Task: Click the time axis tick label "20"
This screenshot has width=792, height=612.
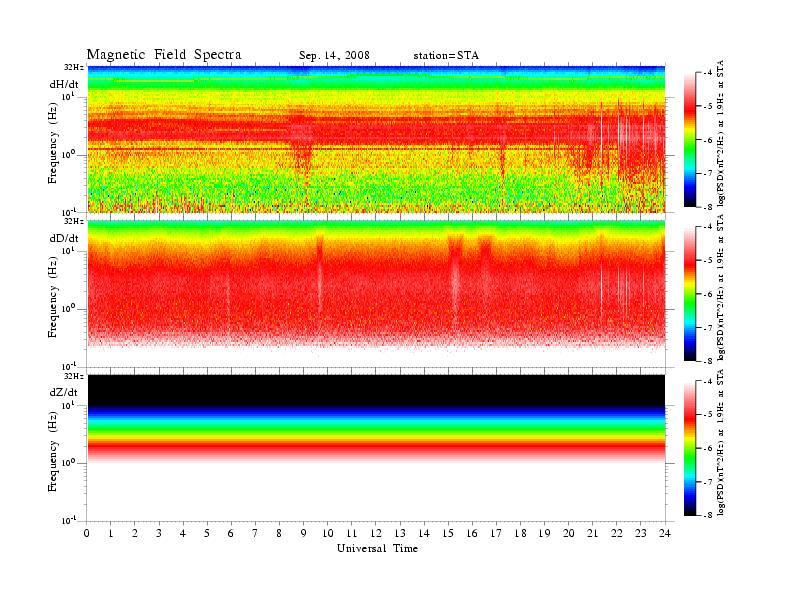Action: [569, 533]
